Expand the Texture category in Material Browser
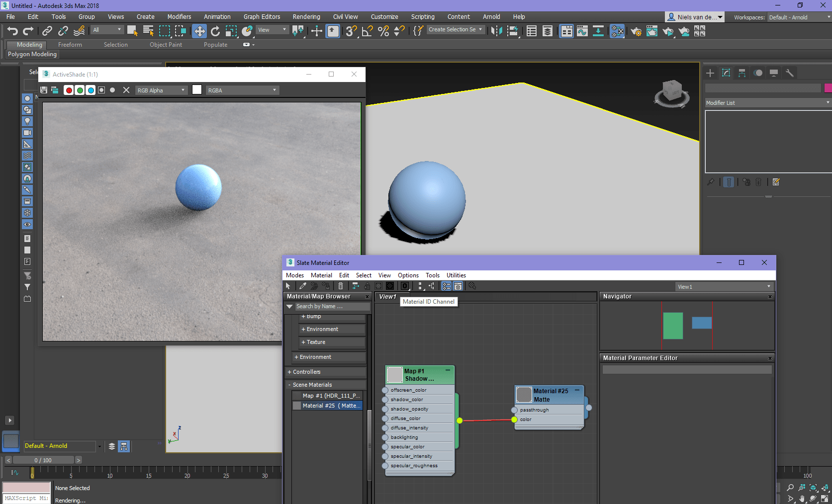Screen dimensions: 832x504 (x=332, y=342)
